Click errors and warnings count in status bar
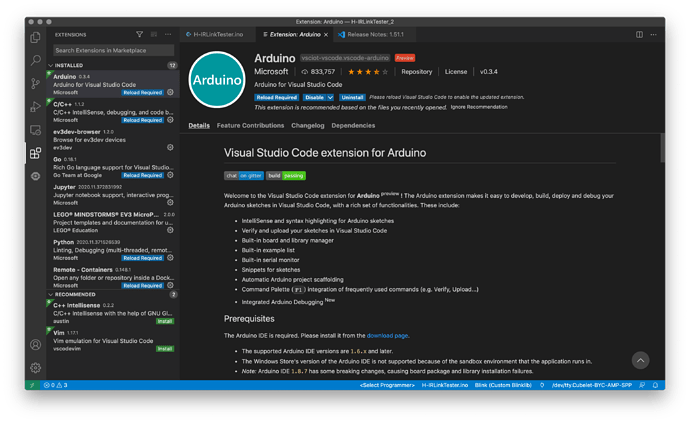This screenshot has height=422, width=690. [55, 385]
